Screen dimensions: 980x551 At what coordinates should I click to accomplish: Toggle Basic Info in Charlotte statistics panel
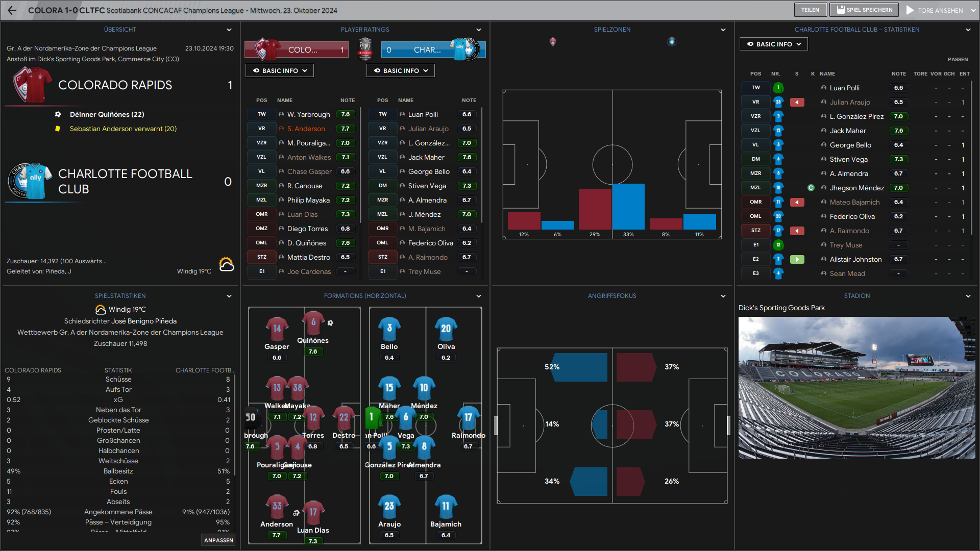click(774, 44)
